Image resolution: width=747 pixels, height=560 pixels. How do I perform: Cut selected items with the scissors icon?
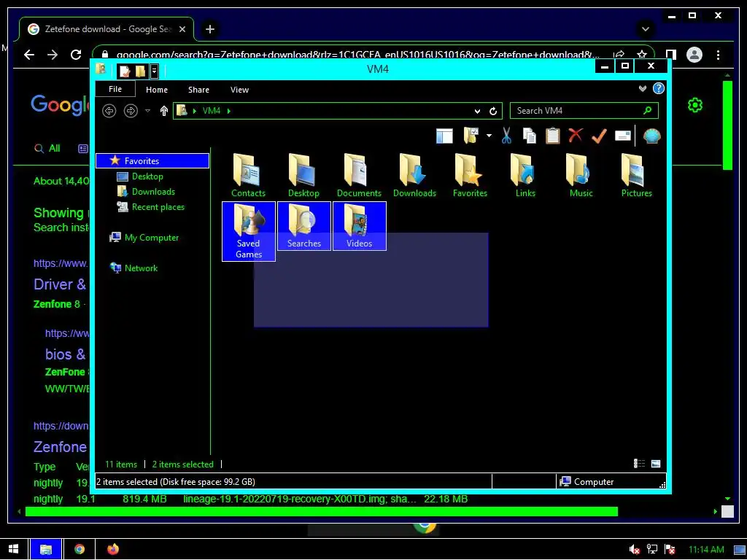(506, 136)
